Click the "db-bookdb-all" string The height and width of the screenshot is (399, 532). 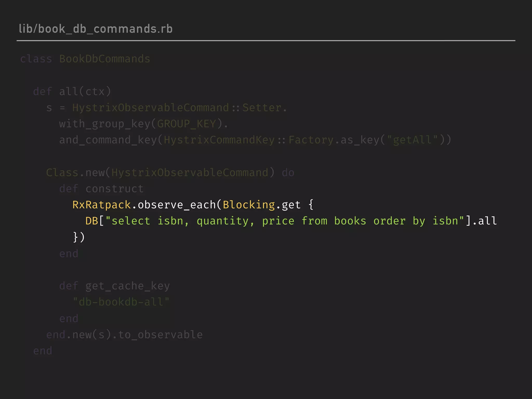click(x=121, y=302)
